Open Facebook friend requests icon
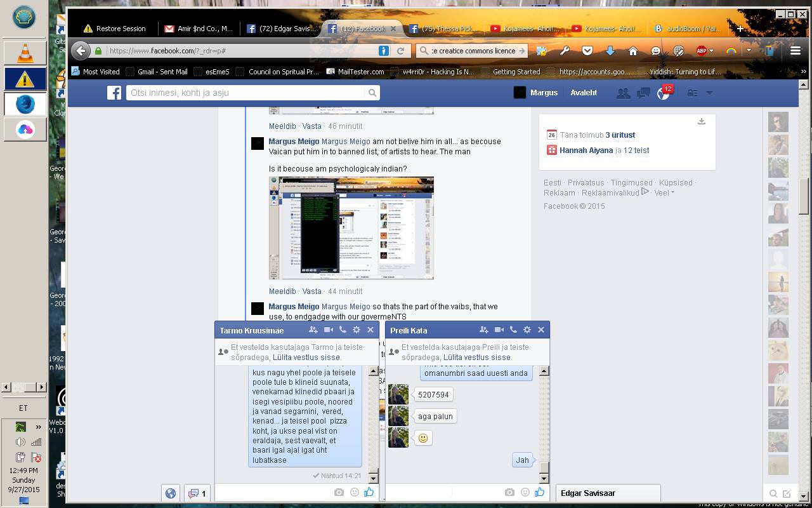 click(x=624, y=93)
